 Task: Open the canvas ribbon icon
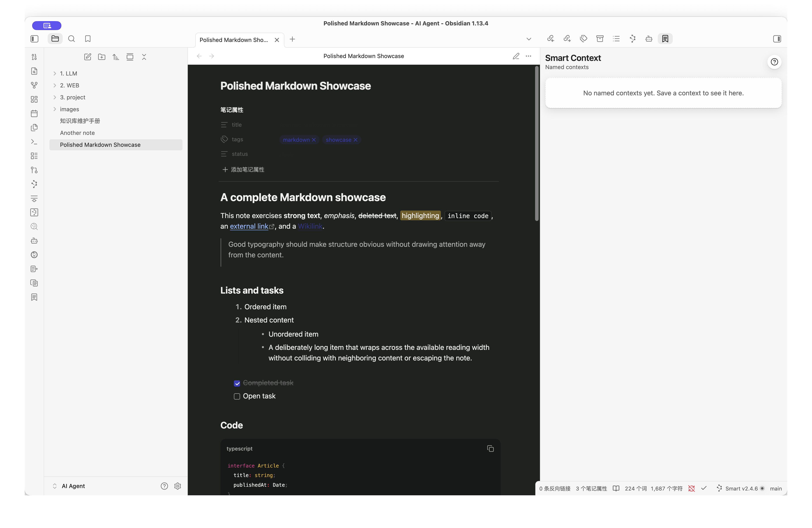(x=34, y=99)
